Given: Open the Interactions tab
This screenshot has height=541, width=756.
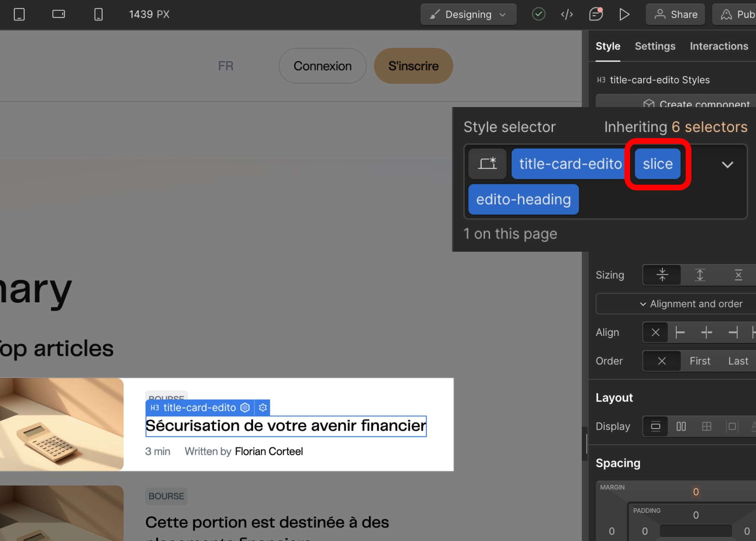Looking at the screenshot, I should pos(719,46).
